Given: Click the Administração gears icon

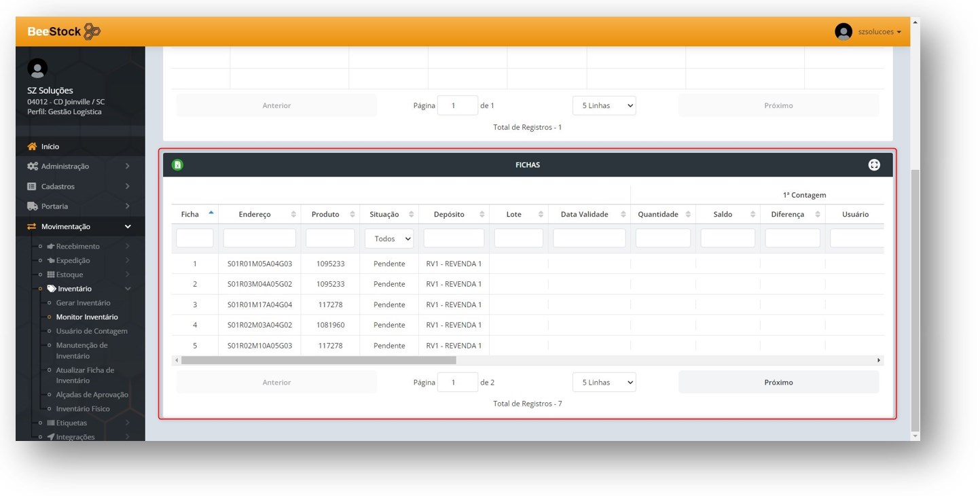Looking at the screenshot, I should click(32, 166).
